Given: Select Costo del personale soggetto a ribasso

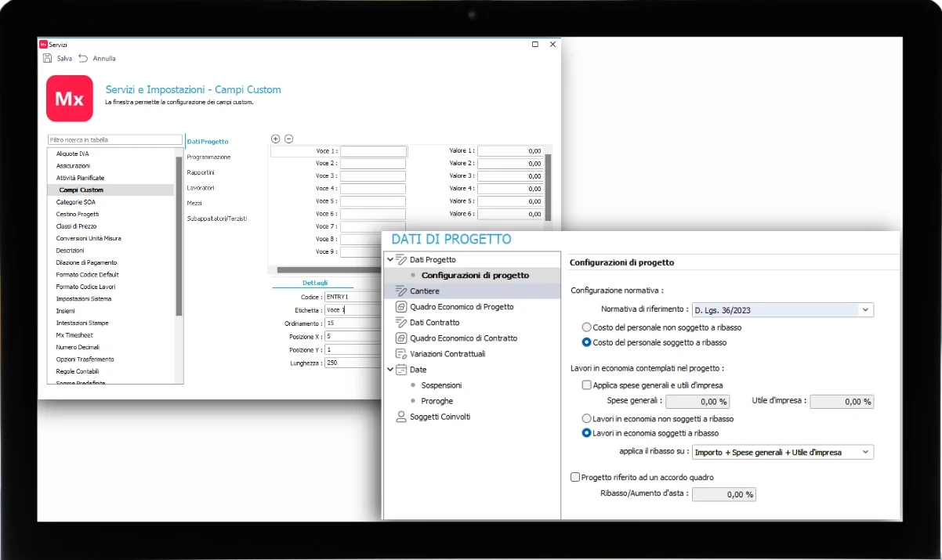Looking at the screenshot, I should pyautogui.click(x=586, y=342).
